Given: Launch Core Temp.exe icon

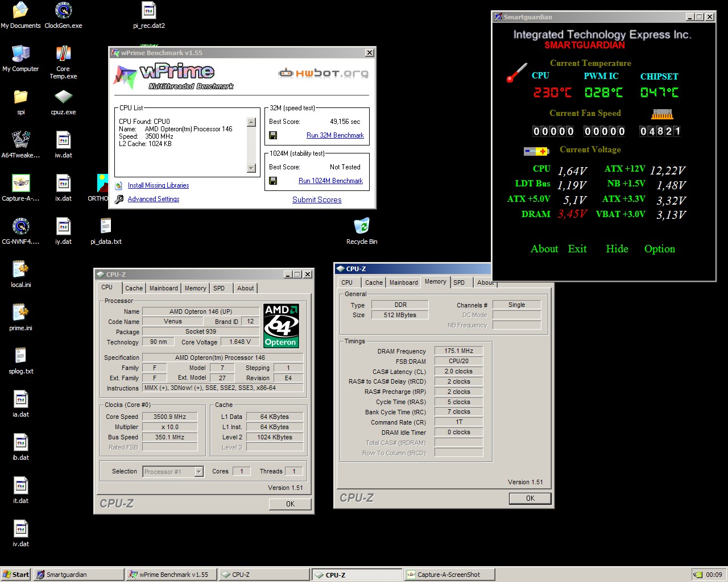Looking at the screenshot, I should [x=63, y=62].
